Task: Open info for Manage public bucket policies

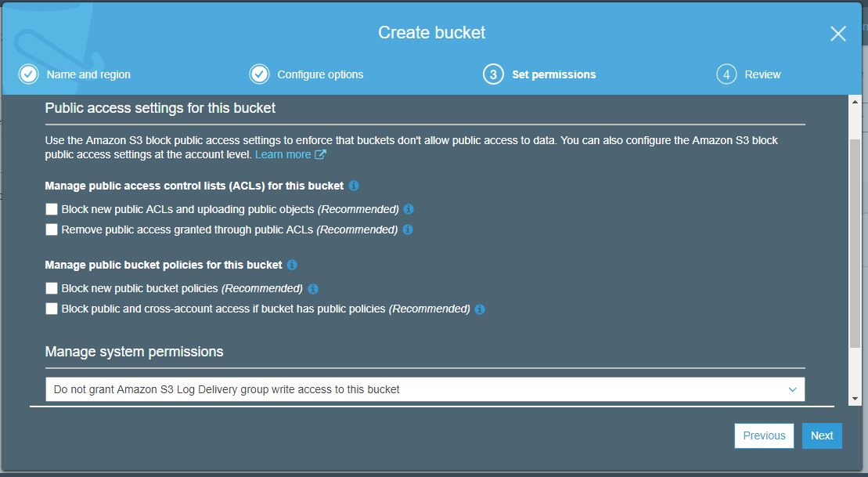Action: (292, 265)
